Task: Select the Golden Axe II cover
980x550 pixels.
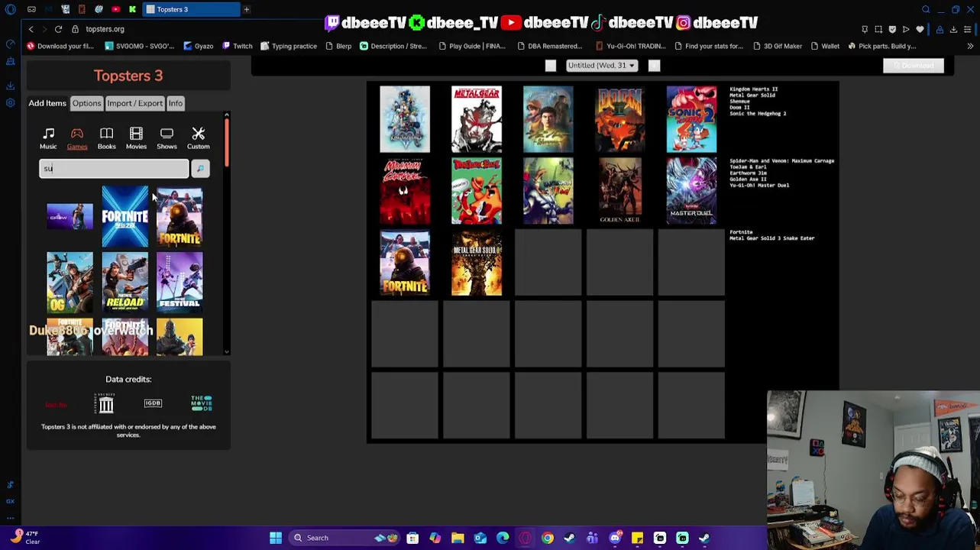Action: coord(619,191)
